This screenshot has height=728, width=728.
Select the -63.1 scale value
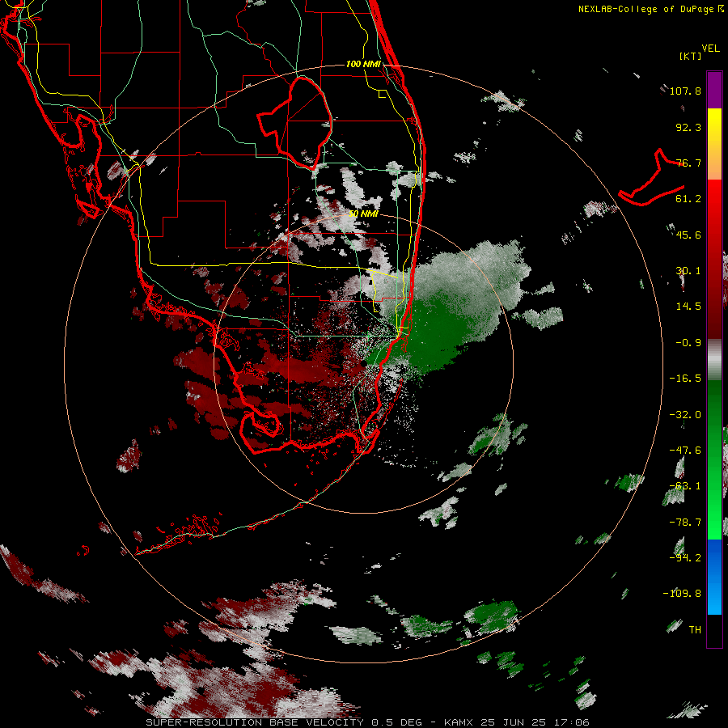(x=685, y=486)
